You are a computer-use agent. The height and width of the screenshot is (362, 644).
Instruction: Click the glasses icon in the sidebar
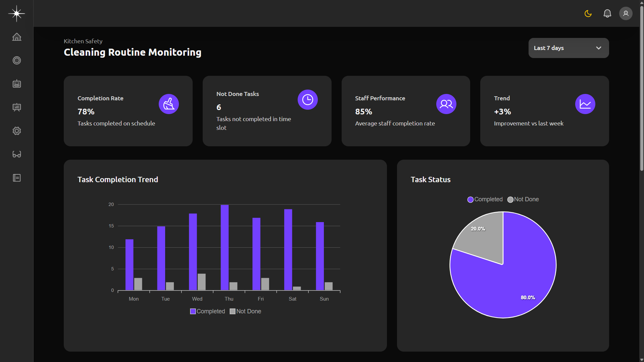16,154
